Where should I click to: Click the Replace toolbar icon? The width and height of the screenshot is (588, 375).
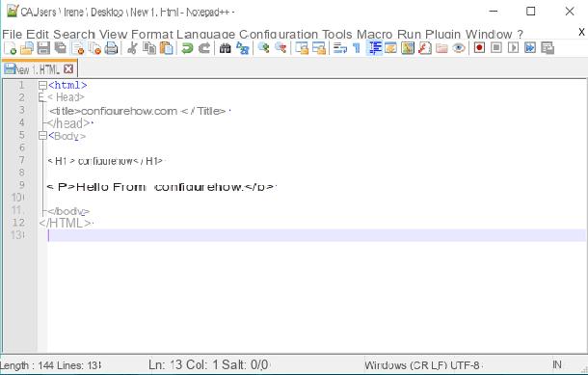[242, 48]
